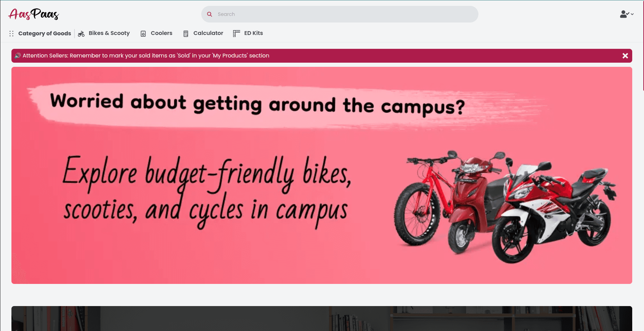
Task: Select the ED Kits category link
Action: (253, 33)
